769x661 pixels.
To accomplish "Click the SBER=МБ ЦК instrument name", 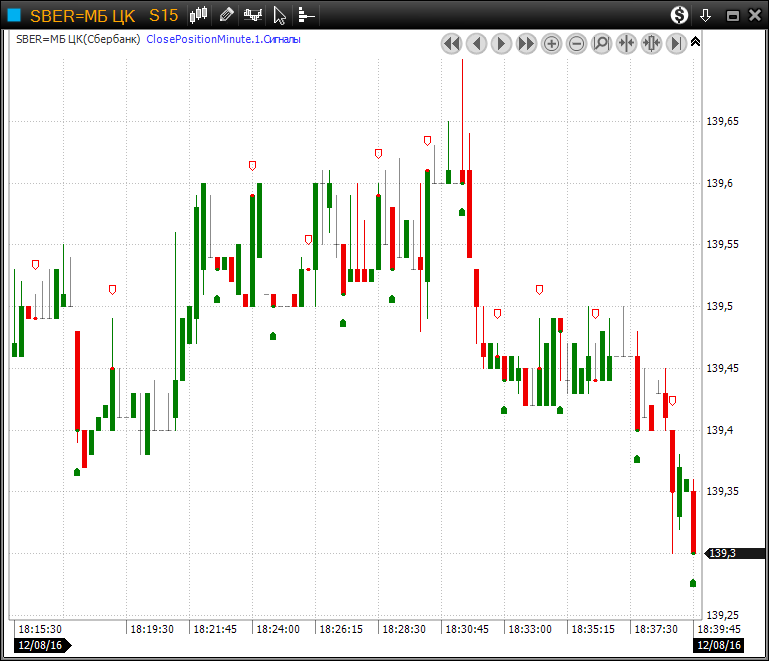I will [82, 15].
